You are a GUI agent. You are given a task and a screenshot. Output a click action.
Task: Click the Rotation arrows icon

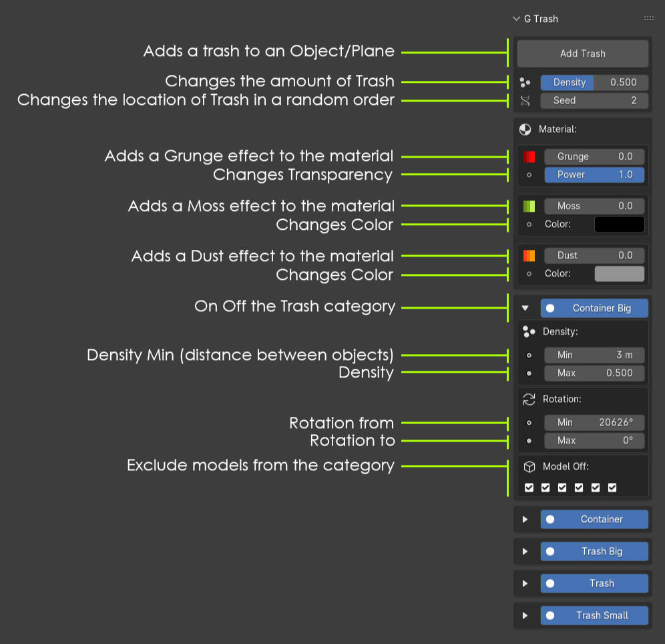pos(529,399)
